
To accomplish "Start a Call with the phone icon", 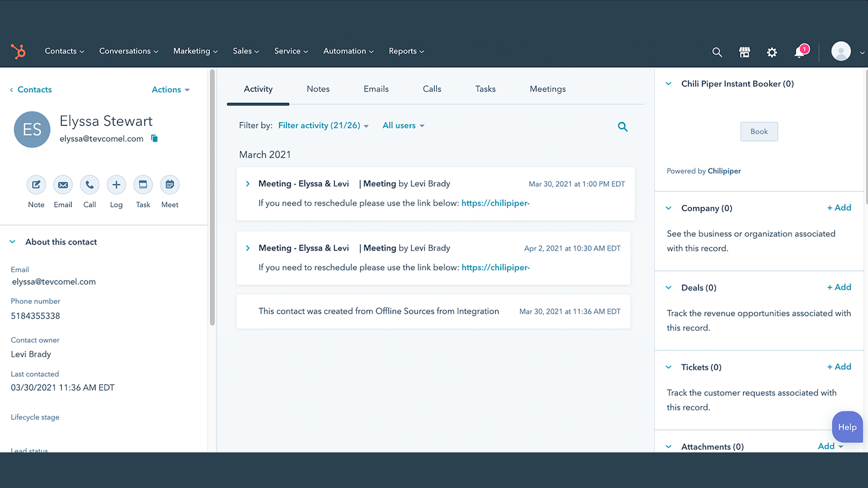I will pyautogui.click(x=90, y=185).
